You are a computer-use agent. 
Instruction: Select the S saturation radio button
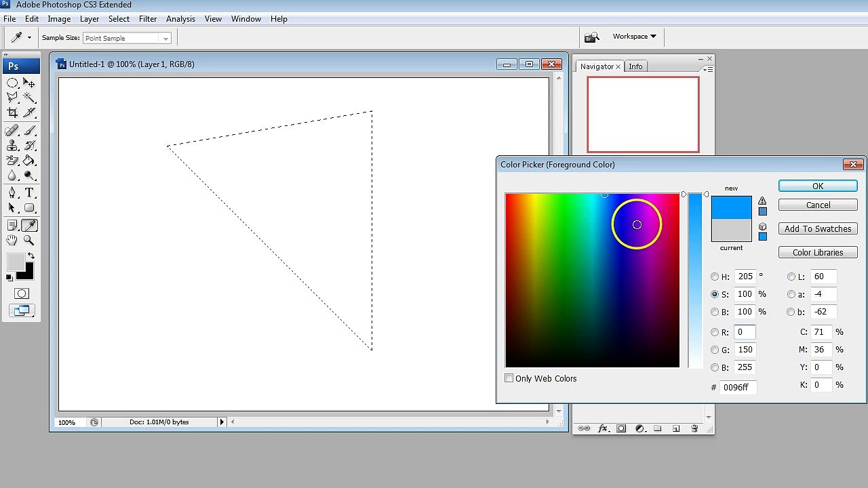(715, 294)
